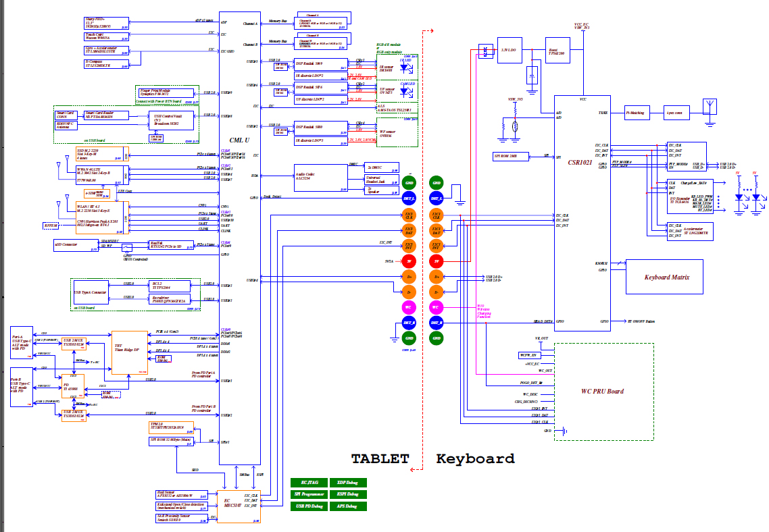Open the XDP Debug block
Viewport: 769px width, 532px height.
pyautogui.click(x=348, y=483)
